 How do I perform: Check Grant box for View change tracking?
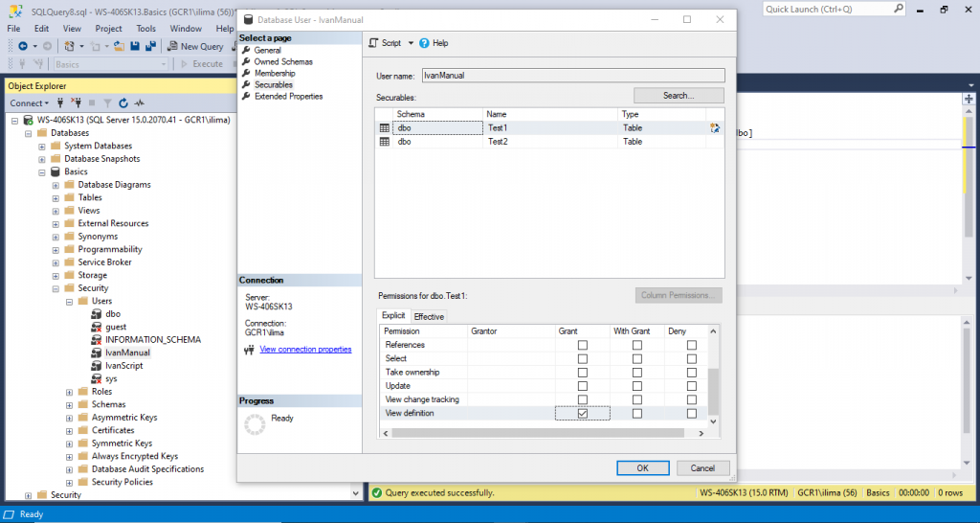click(x=583, y=399)
